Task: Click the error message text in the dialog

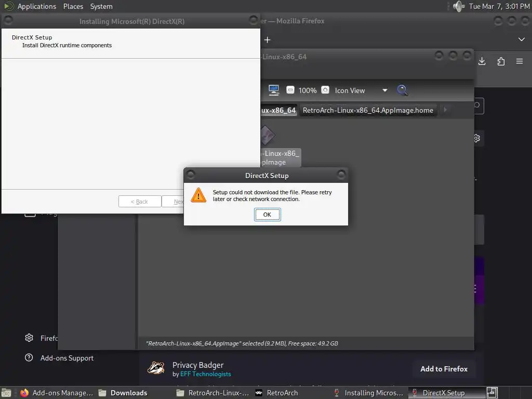Action: point(272,196)
